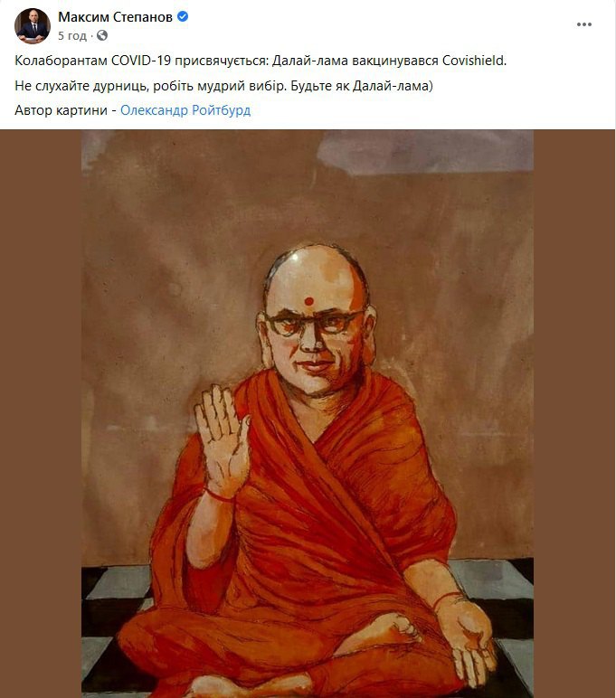Screen dimensions: 616x698
Task: Open the Максим Степанов profile name link
Action: click(116, 17)
